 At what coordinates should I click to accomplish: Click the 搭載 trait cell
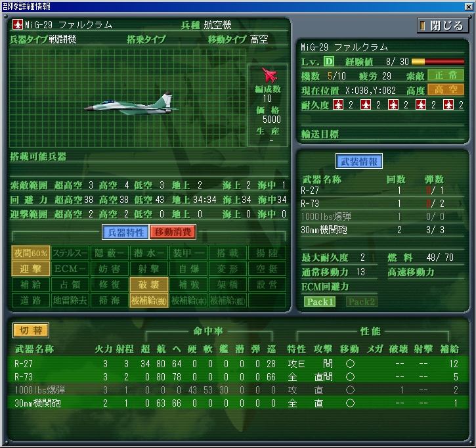pos(228,253)
